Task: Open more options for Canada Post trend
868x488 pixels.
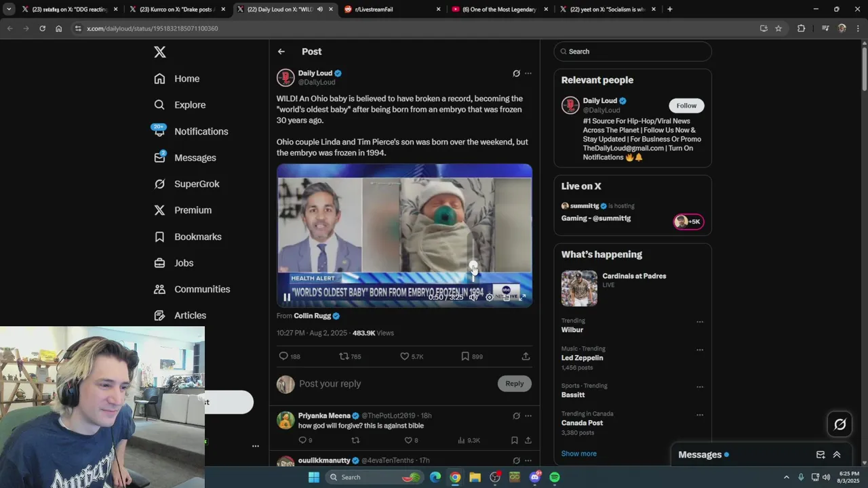Action: [x=700, y=415]
